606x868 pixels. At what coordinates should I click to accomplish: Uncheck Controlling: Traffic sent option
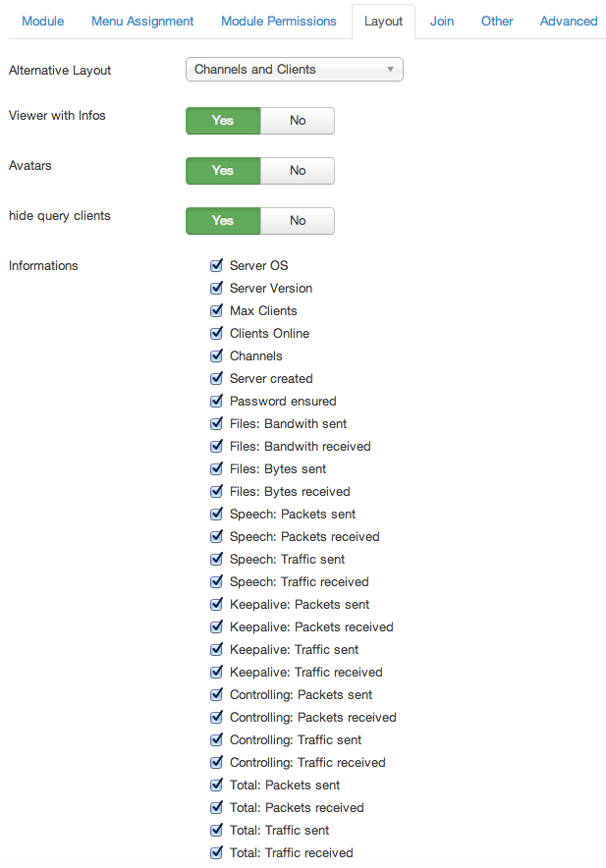(x=217, y=739)
